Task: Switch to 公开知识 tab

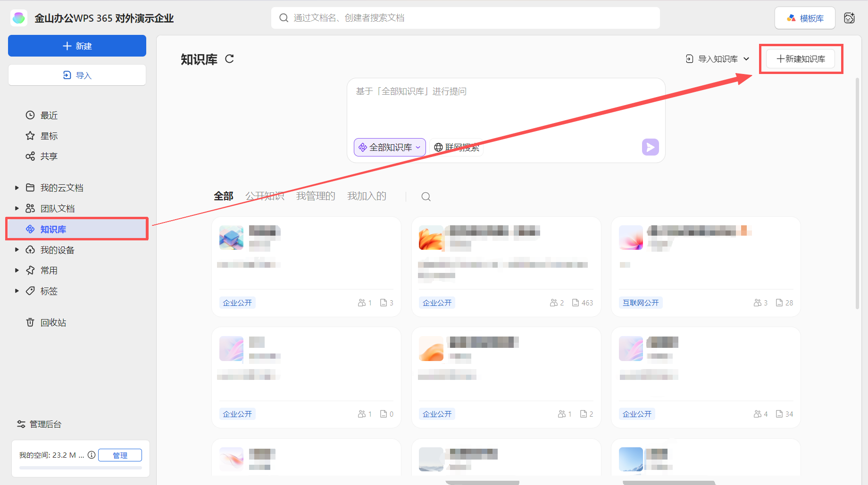Action: click(265, 196)
